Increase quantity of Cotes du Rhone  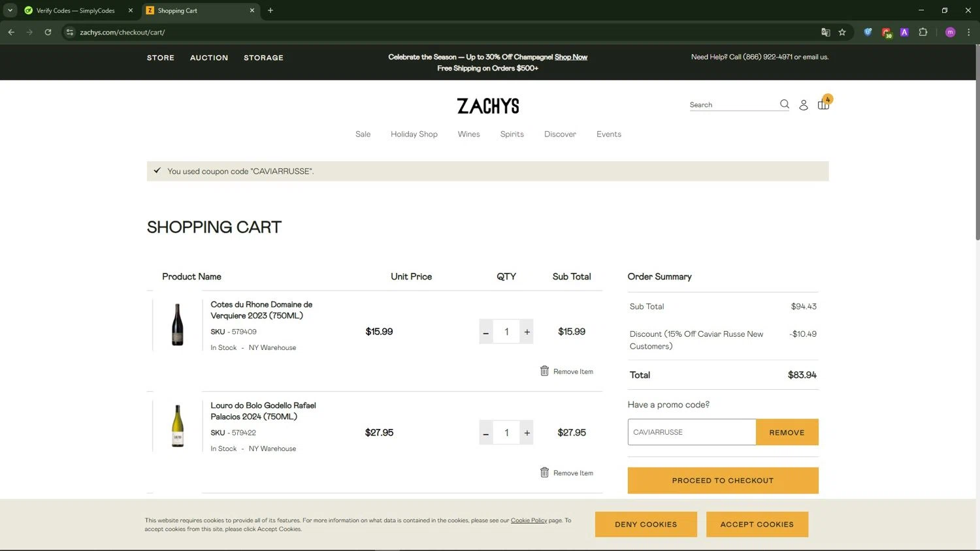527,332
